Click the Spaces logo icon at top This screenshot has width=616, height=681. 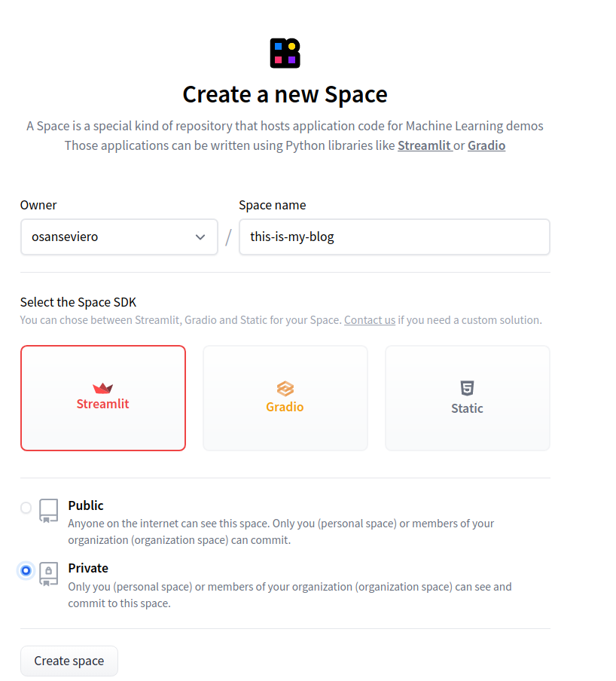click(285, 53)
